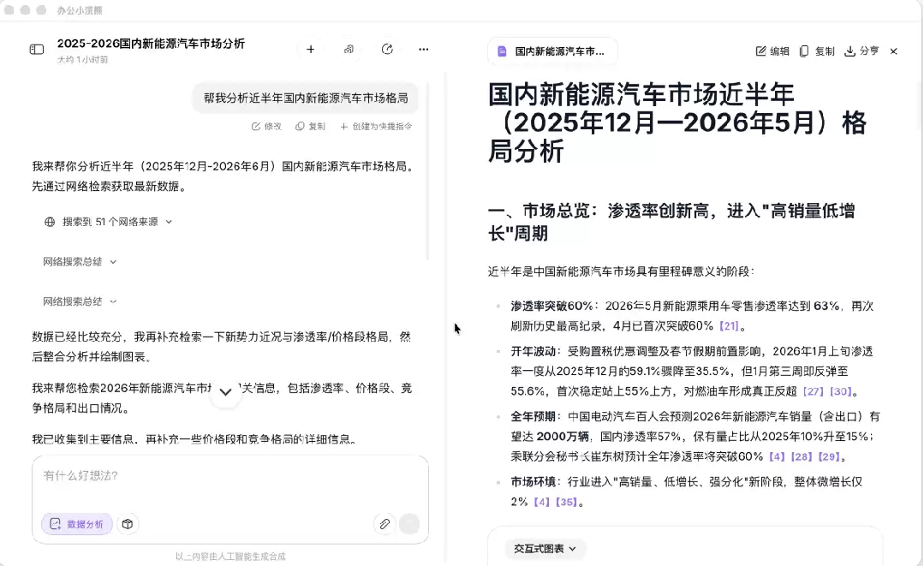The height and width of the screenshot is (566, 924).
Task: Click the cube tools icon in input box
Action: coord(128,523)
